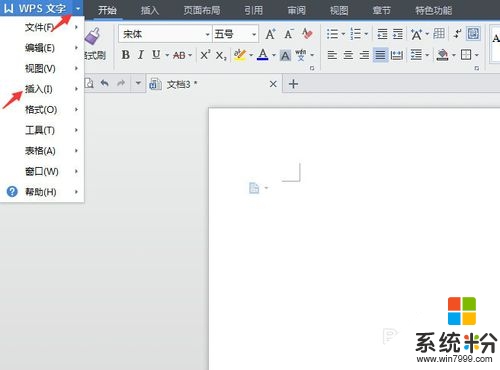Switch to the 特色功能 ribbon tab
This screenshot has width=500, height=370.
434,10
